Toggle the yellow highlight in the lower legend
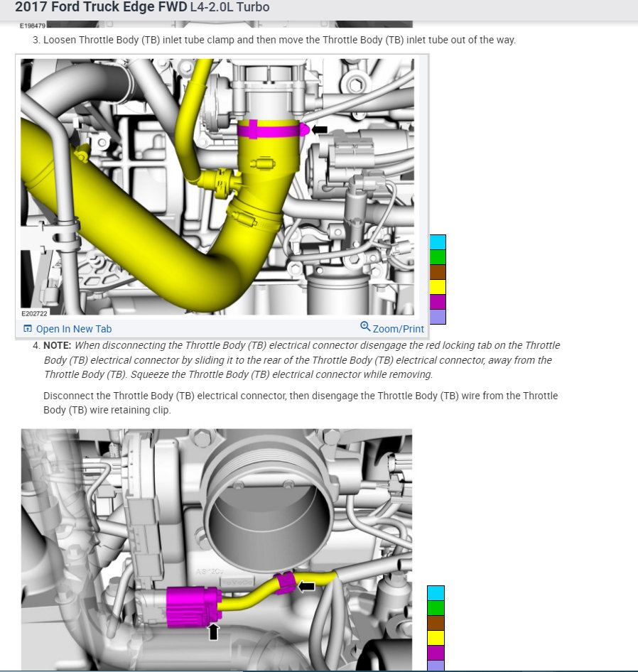 (x=434, y=639)
